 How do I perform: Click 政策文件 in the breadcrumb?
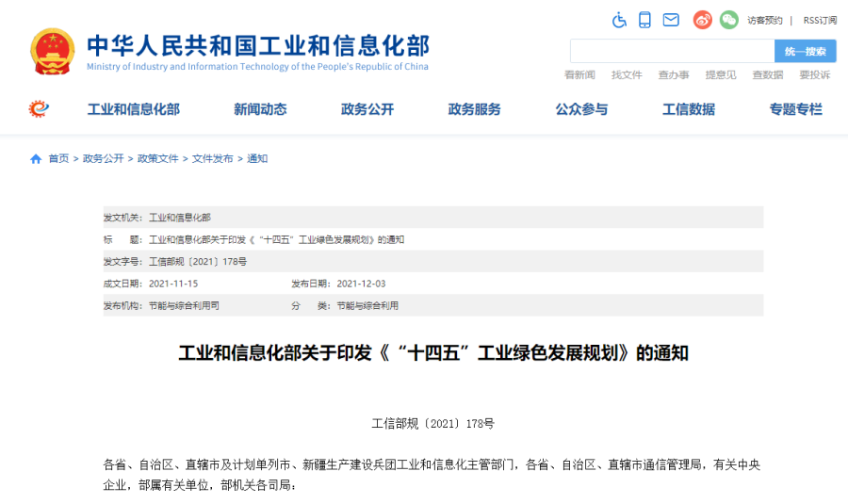point(157,159)
